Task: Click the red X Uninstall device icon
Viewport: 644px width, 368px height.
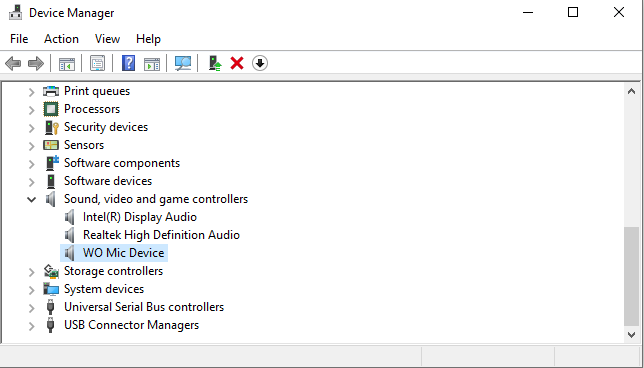Action: coord(237,63)
